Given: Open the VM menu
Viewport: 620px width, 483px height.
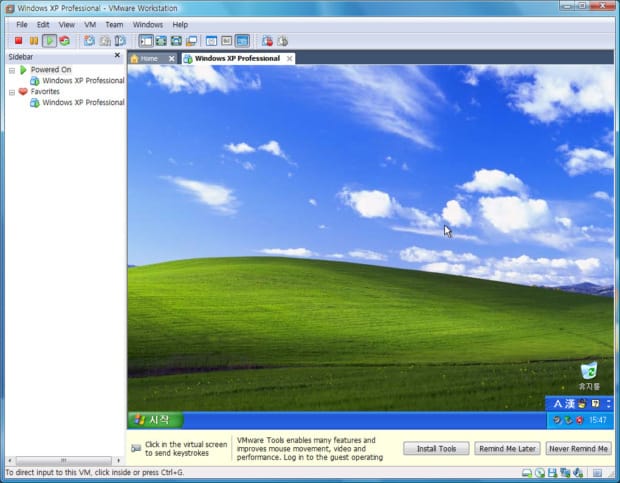Looking at the screenshot, I should click(x=90, y=24).
